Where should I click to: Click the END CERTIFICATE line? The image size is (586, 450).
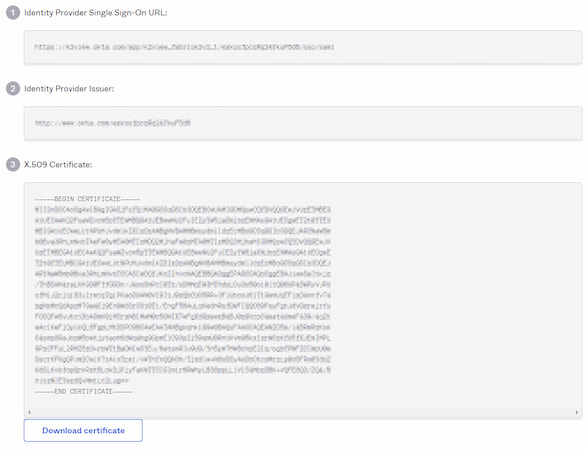[83, 391]
